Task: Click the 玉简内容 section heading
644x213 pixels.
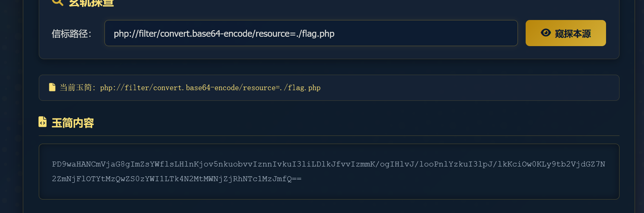Action: click(73, 123)
